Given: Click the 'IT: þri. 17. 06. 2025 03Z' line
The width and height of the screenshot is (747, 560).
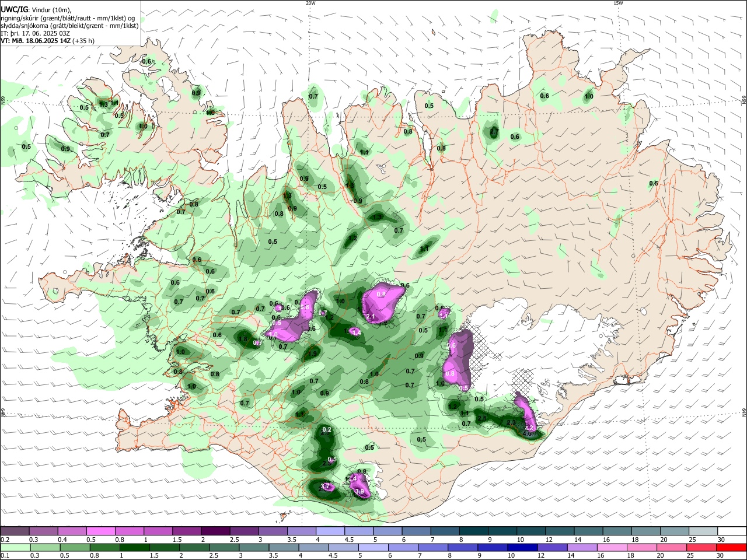Looking at the screenshot, I should pyautogui.click(x=36, y=33).
